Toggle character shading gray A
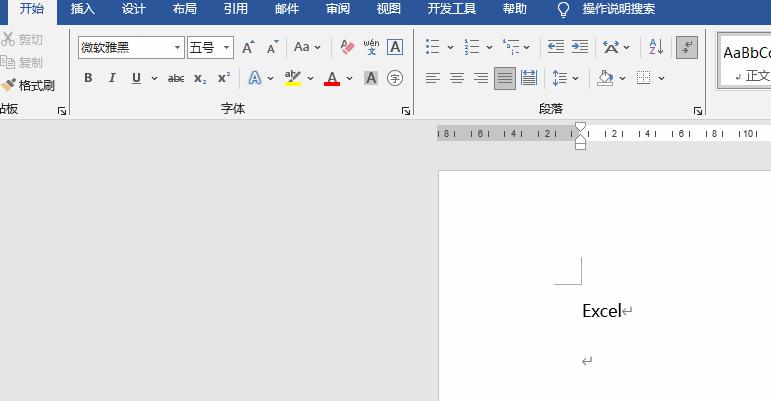Image resolution: width=771 pixels, height=401 pixels. tap(371, 78)
